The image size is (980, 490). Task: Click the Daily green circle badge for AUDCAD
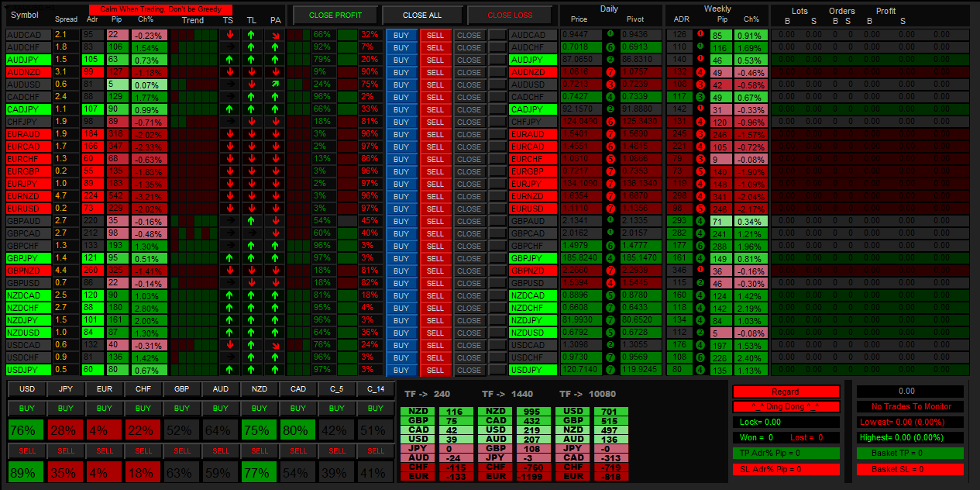pos(610,35)
